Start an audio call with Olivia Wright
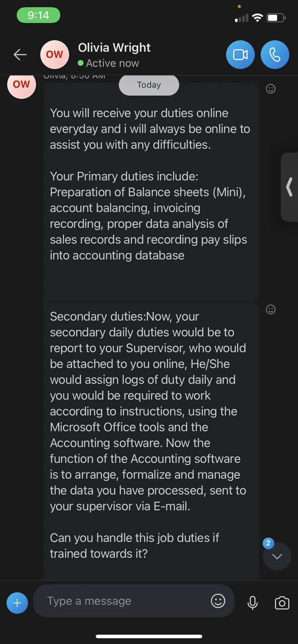 pos(275,55)
